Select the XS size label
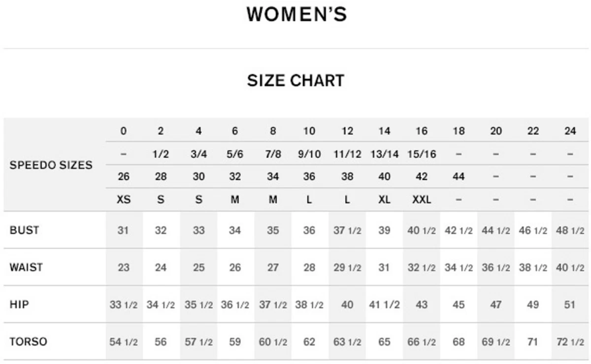This screenshot has height=364, width=591. (124, 200)
